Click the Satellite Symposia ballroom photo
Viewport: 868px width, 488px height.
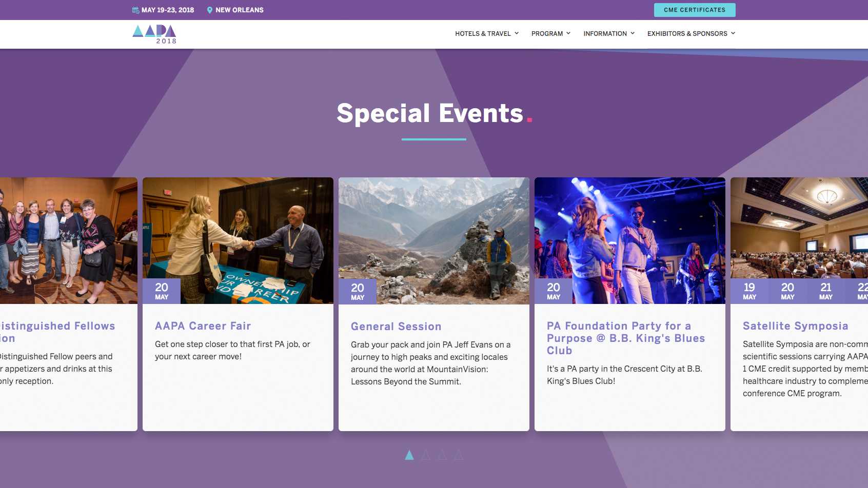click(x=799, y=228)
